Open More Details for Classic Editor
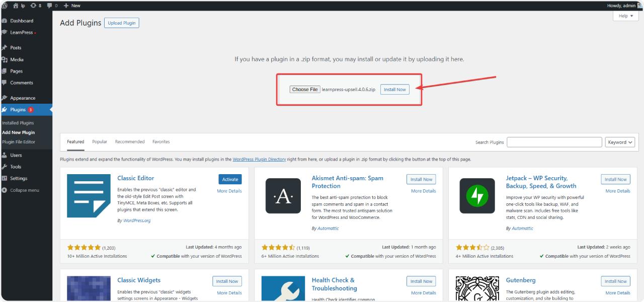Viewport: 644px width, 302px height. [229, 191]
